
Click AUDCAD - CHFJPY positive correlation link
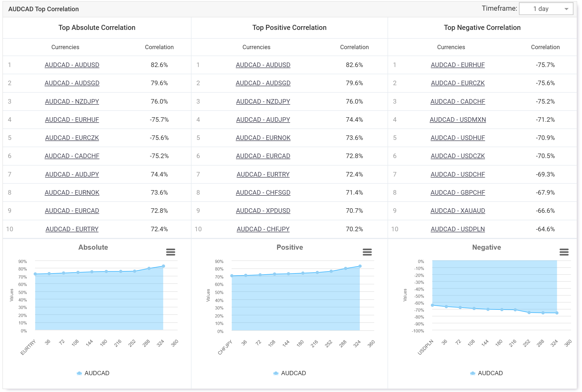point(263,229)
